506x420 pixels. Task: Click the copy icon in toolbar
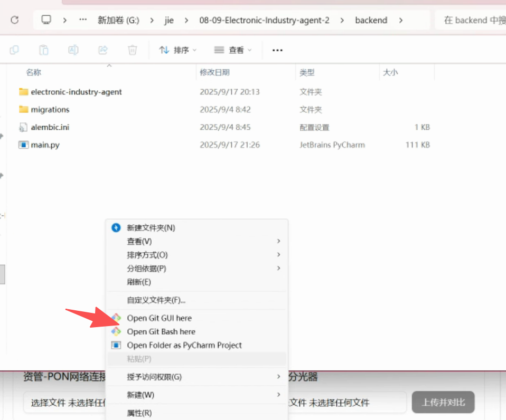(x=14, y=50)
